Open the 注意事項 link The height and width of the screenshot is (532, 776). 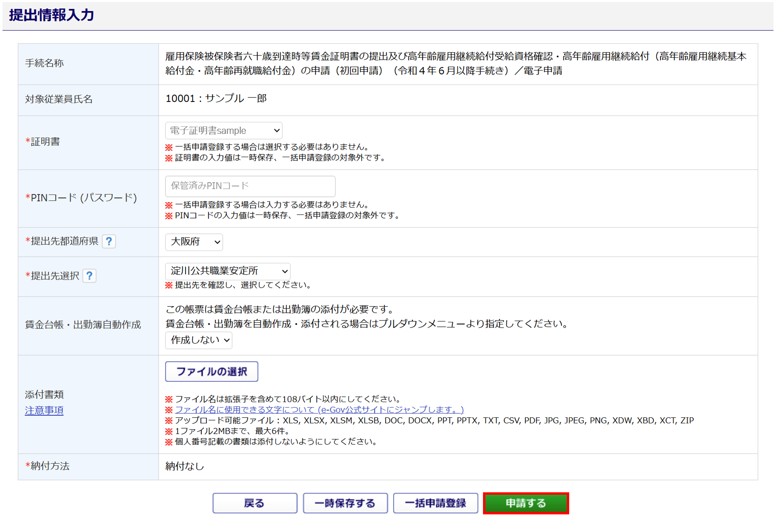pyautogui.click(x=44, y=411)
